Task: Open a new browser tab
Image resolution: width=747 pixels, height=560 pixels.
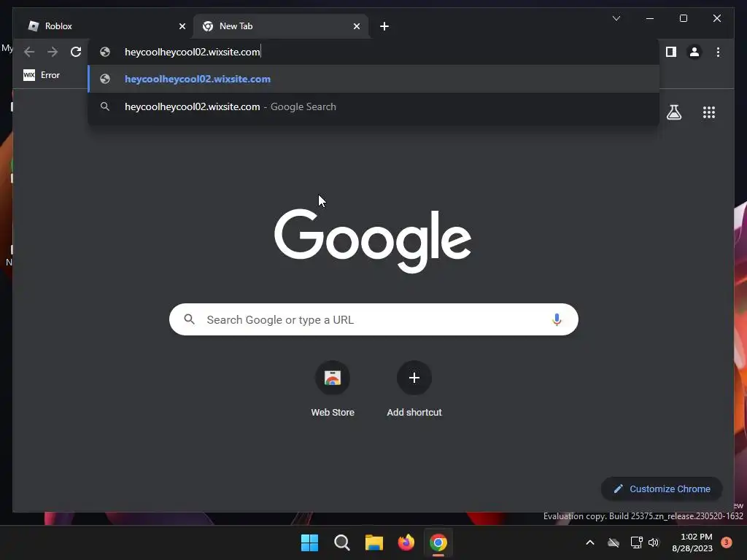Action: [384, 26]
